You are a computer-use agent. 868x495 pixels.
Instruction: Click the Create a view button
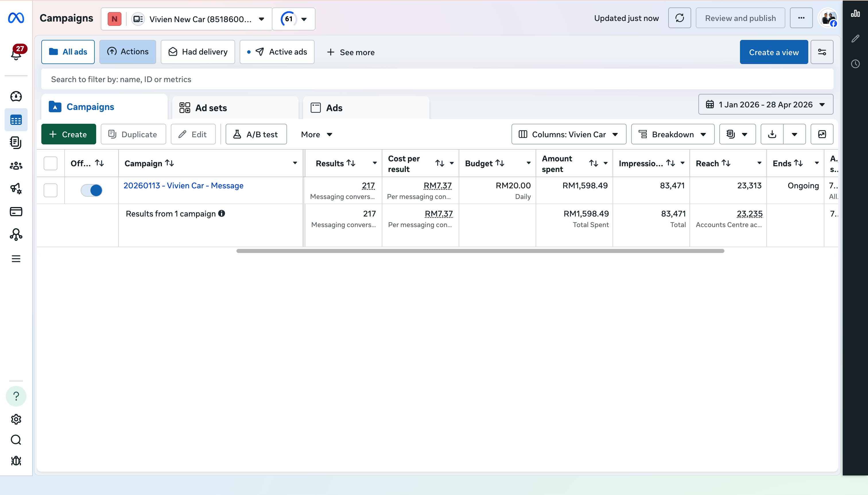click(x=774, y=52)
